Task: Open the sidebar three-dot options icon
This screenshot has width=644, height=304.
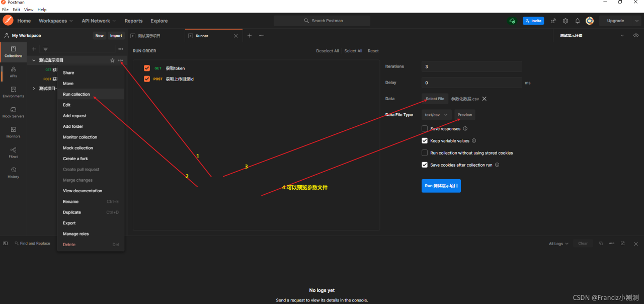Action: tap(121, 49)
